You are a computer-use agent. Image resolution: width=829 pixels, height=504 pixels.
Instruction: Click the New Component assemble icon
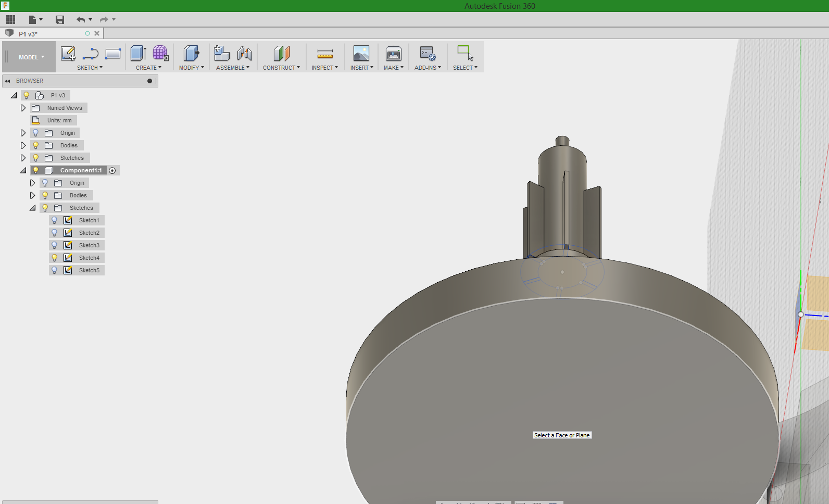coord(222,53)
